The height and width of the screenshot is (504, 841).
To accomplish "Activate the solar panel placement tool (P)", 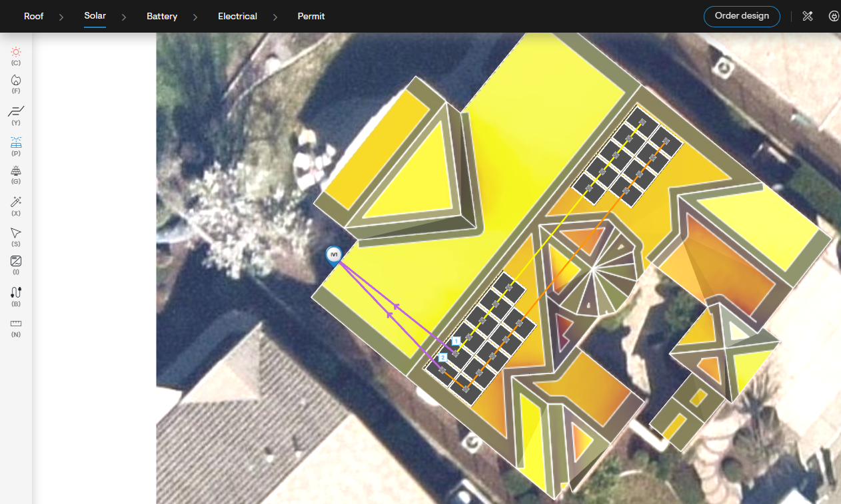I will [x=16, y=142].
